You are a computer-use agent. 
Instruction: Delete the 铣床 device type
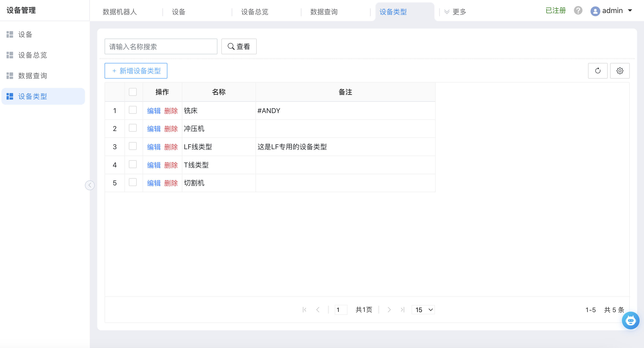pyautogui.click(x=171, y=111)
